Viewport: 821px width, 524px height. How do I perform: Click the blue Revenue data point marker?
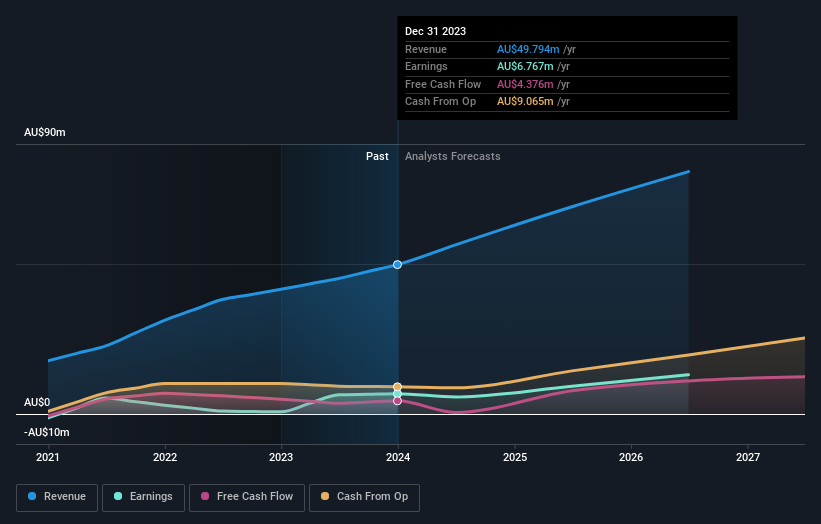pos(397,264)
